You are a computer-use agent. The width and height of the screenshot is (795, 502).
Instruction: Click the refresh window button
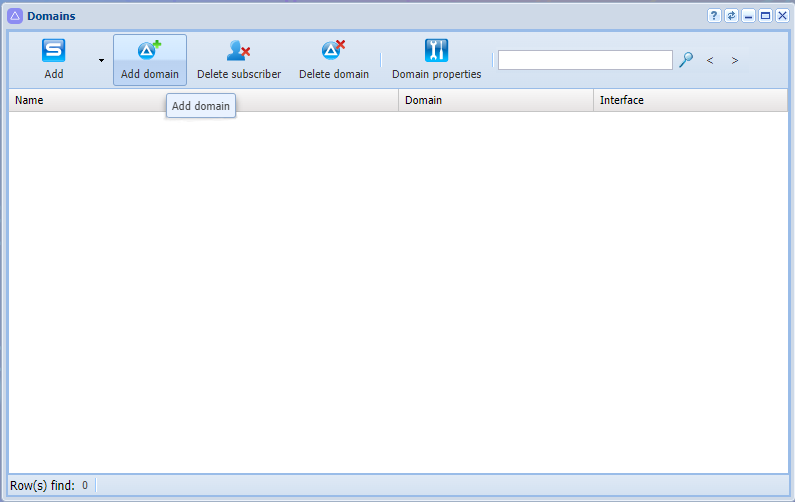pyautogui.click(x=731, y=16)
